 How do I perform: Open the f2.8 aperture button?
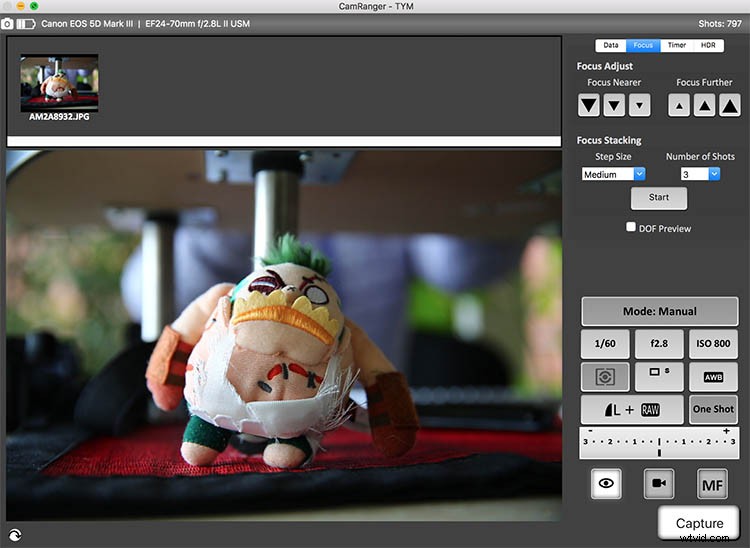[x=659, y=344]
